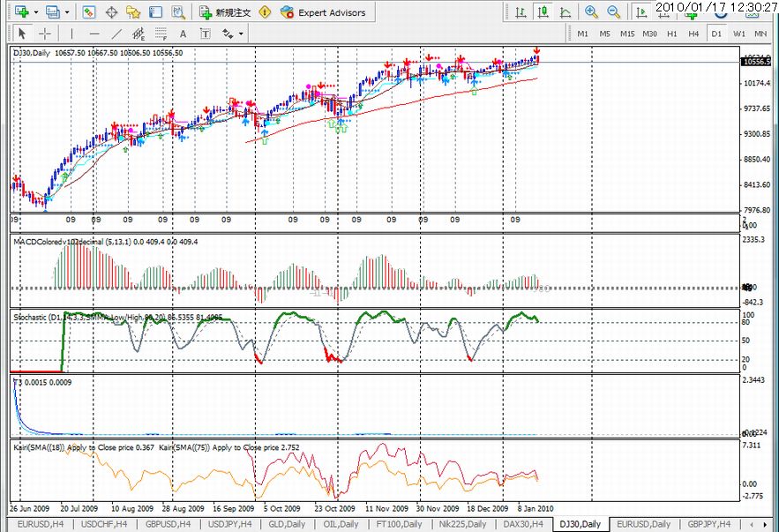Toggle chart auto scroll icon
The image size is (779, 532).
641,12
